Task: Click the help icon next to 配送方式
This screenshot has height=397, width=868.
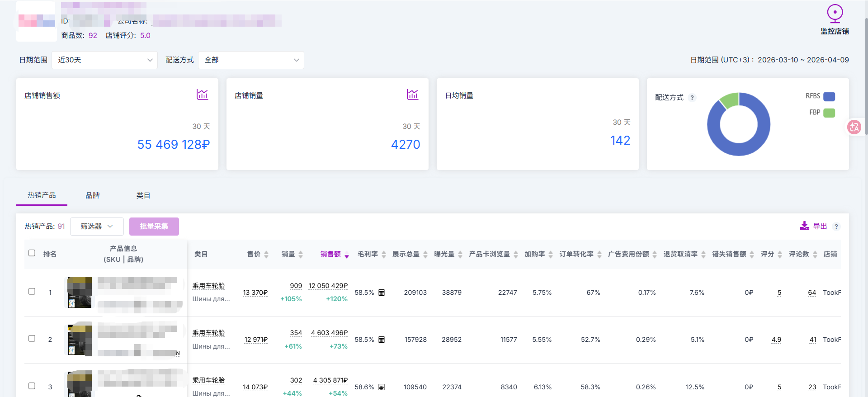Action: coord(692,98)
